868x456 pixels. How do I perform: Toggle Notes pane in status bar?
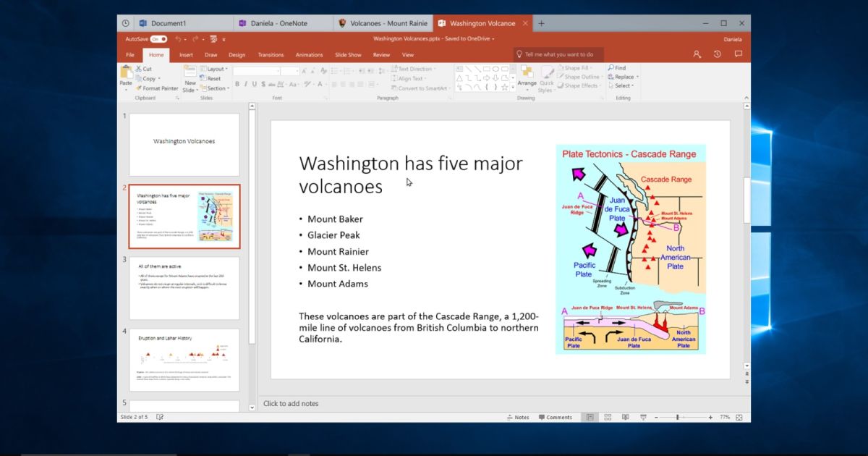click(x=518, y=418)
